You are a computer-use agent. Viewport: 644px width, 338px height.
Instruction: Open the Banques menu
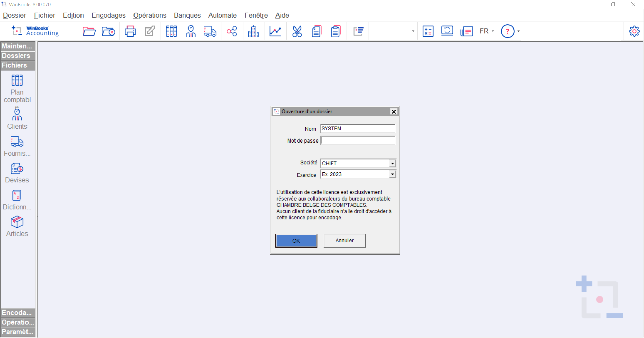[x=187, y=15]
